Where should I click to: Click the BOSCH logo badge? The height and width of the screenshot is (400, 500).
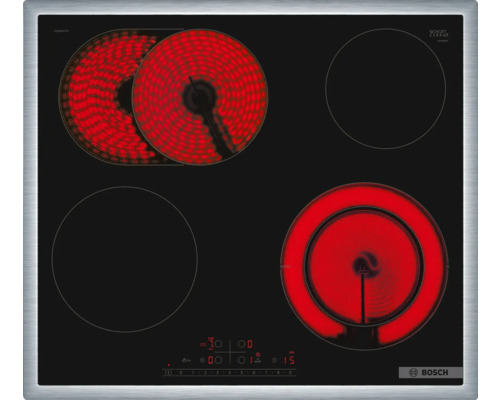pos(430,372)
